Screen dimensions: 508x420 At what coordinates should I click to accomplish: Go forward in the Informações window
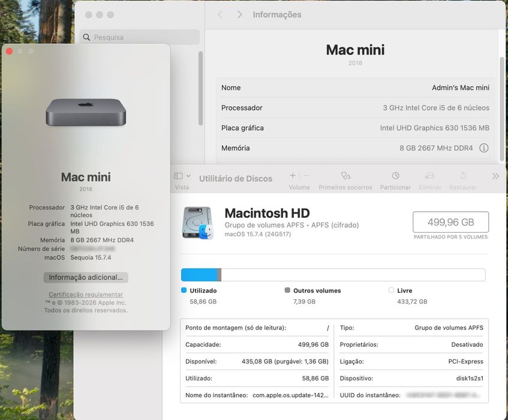[x=239, y=14]
